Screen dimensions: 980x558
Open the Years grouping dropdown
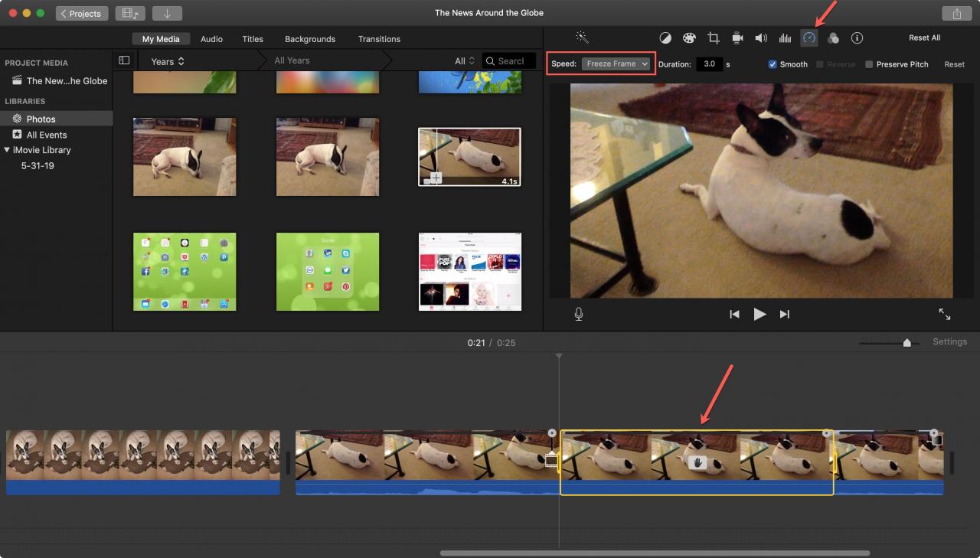coord(168,61)
